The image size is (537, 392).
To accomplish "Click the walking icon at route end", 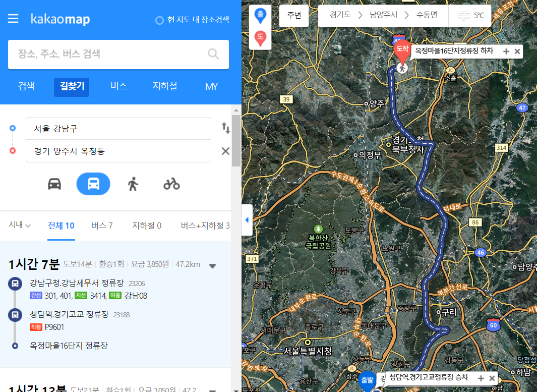I will (402, 68).
